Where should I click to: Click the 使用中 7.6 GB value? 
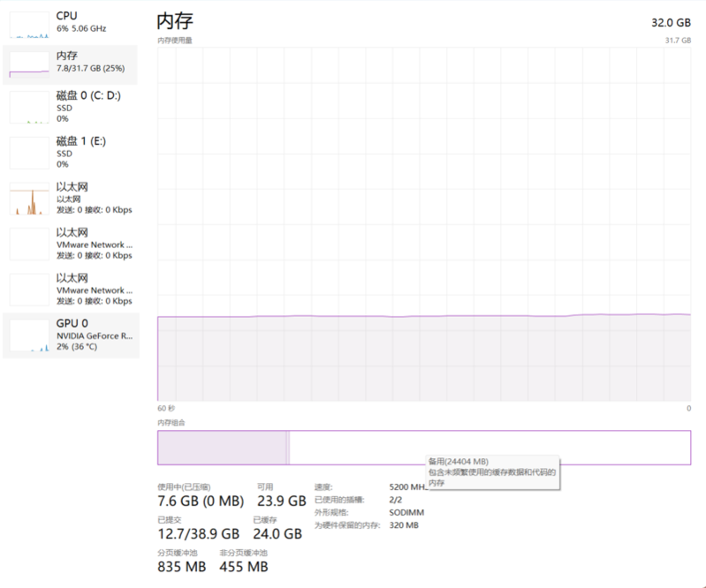[200, 501]
